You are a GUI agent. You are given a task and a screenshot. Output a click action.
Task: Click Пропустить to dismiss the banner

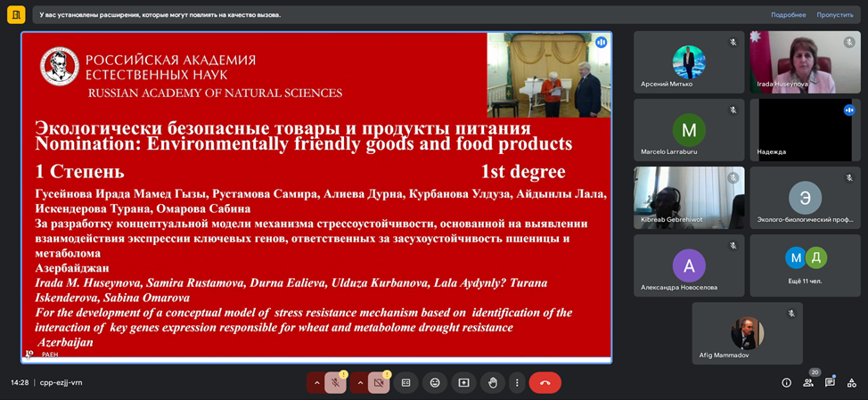tap(835, 15)
